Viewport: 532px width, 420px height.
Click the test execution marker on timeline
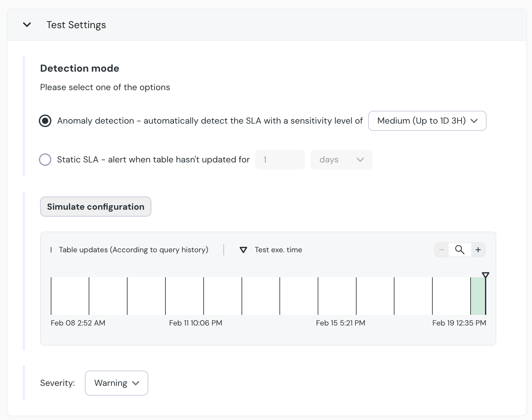pos(486,275)
